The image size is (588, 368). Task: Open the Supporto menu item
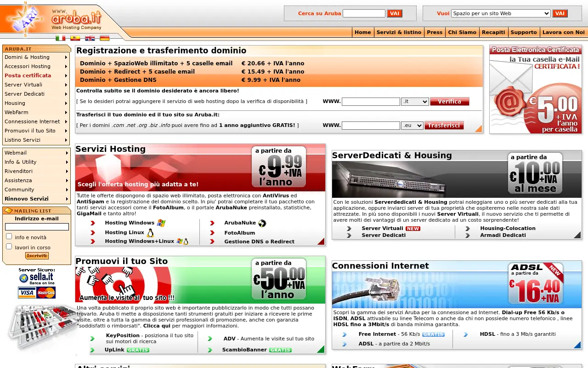tap(524, 32)
